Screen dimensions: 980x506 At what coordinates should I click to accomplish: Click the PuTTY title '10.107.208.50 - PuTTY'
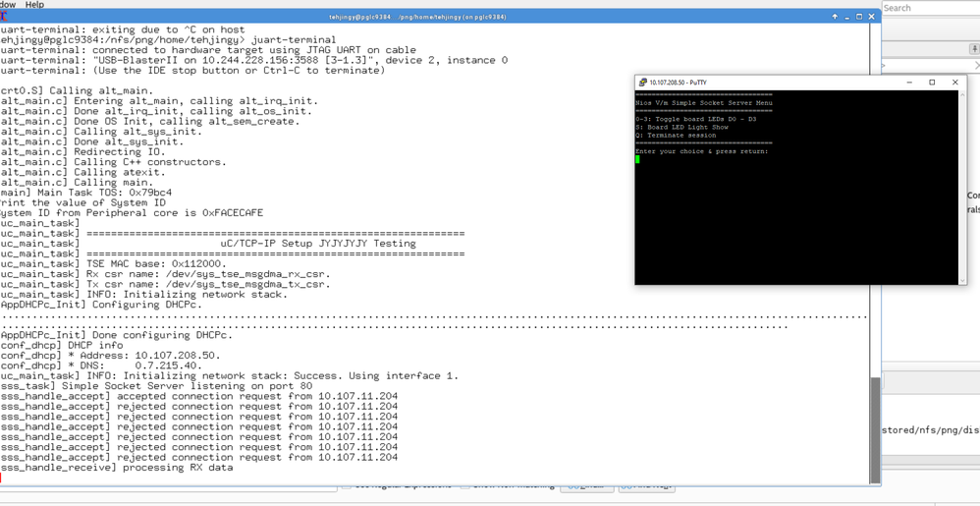point(678,83)
